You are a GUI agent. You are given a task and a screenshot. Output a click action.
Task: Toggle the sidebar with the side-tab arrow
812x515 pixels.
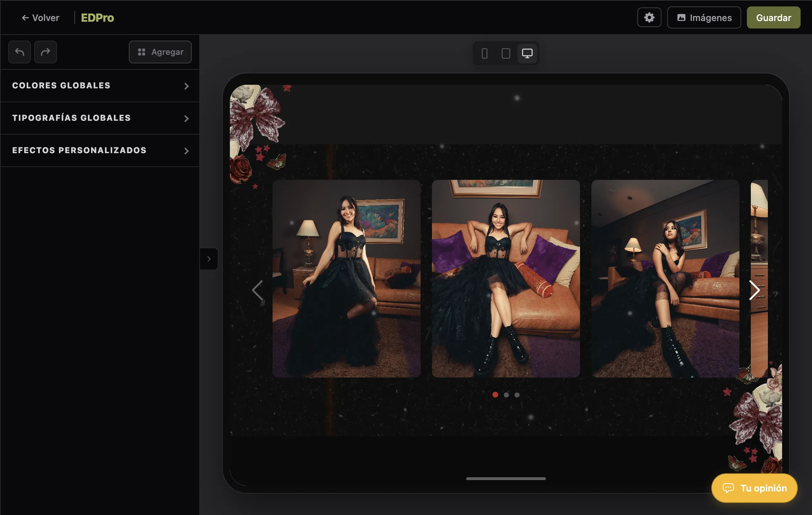click(209, 259)
